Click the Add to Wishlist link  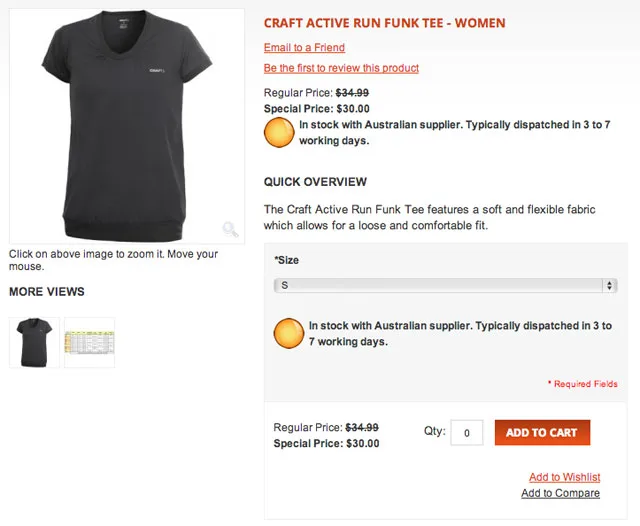click(x=564, y=477)
